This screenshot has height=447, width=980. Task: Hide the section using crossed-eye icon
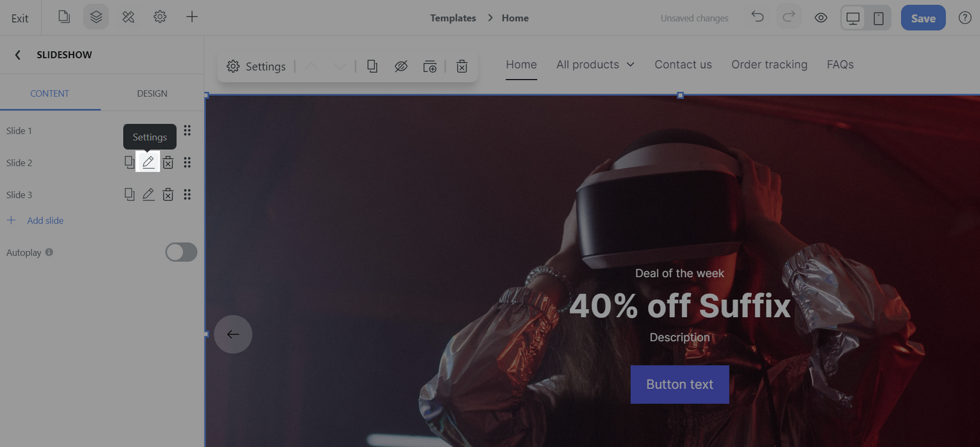tap(401, 66)
